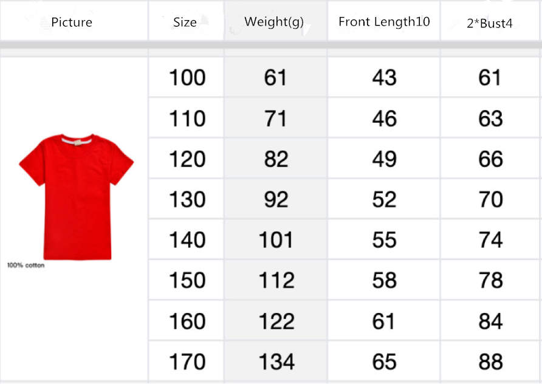Click size 170 row label

point(187,362)
